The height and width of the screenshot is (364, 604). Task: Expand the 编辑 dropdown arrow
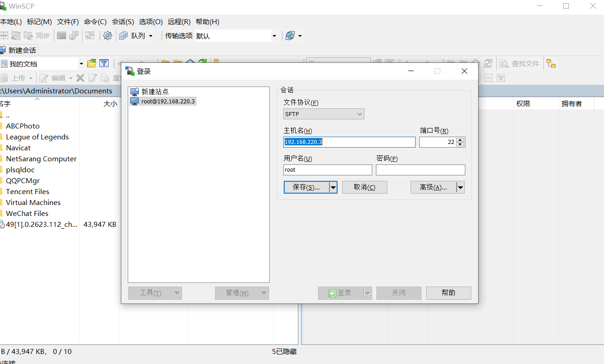point(70,78)
